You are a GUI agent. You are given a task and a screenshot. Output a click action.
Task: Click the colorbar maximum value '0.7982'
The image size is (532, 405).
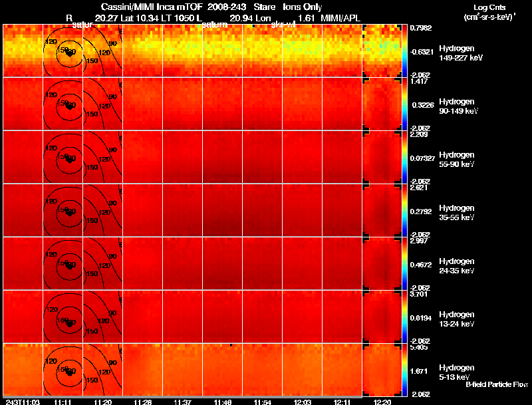coord(421,28)
